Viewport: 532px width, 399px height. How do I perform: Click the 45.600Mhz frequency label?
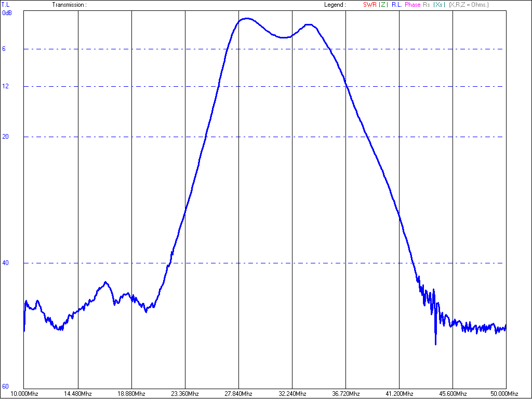453,394
